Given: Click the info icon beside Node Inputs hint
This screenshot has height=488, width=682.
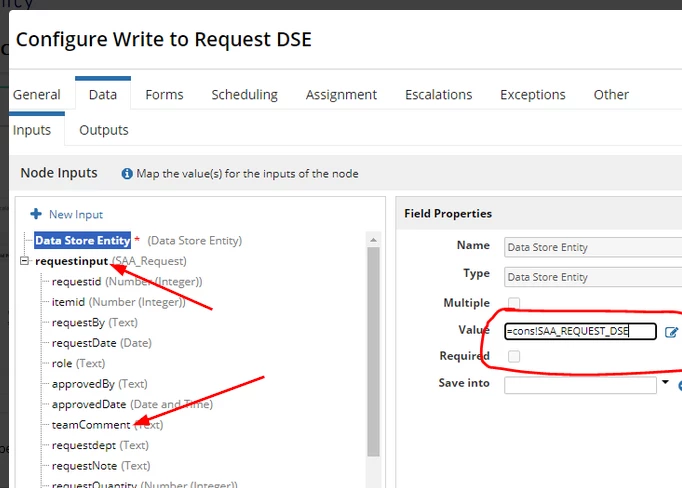Looking at the screenshot, I should click(127, 174).
